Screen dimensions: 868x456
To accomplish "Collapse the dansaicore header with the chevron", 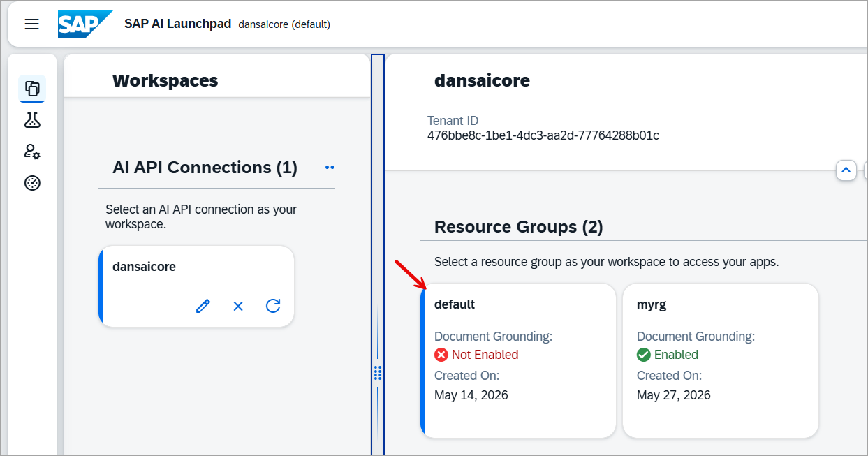I will [x=846, y=170].
